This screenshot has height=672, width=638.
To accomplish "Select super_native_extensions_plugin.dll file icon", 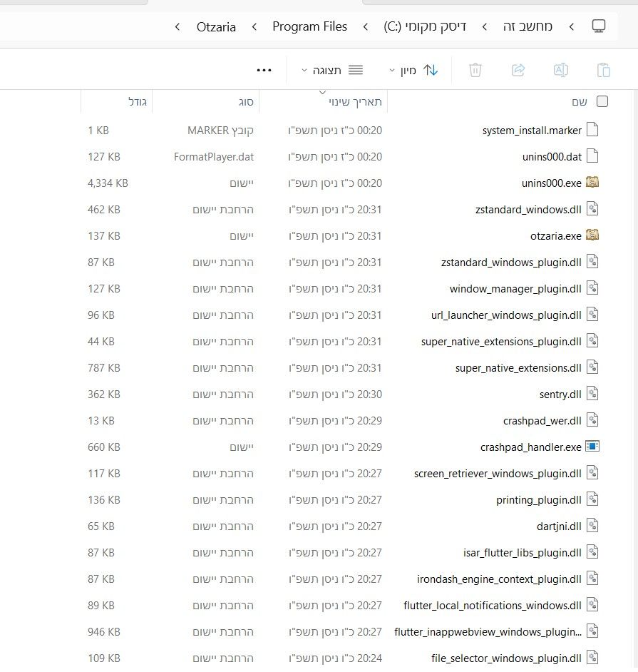I will pyautogui.click(x=592, y=341).
